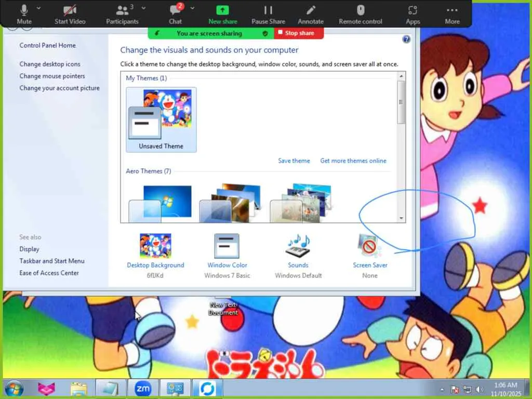The width and height of the screenshot is (532, 399).
Task: Open Change desktop icons link
Action: pos(50,64)
